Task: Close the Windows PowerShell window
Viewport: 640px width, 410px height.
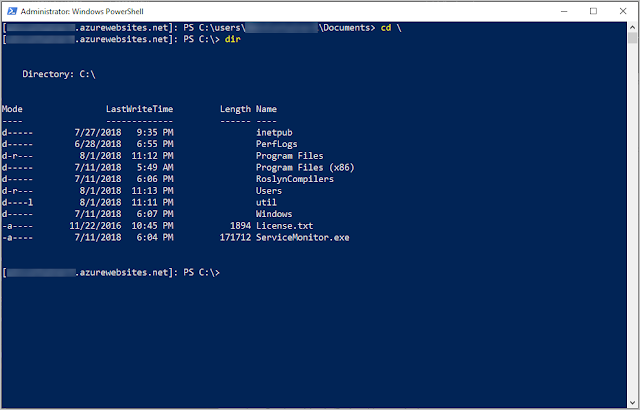Action: pyautogui.click(x=622, y=11)
